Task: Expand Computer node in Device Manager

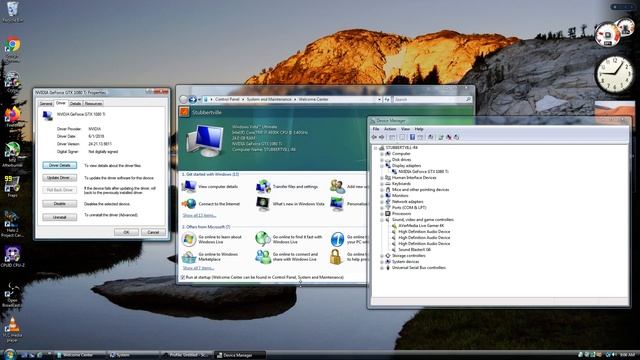Action: point(382,154)
